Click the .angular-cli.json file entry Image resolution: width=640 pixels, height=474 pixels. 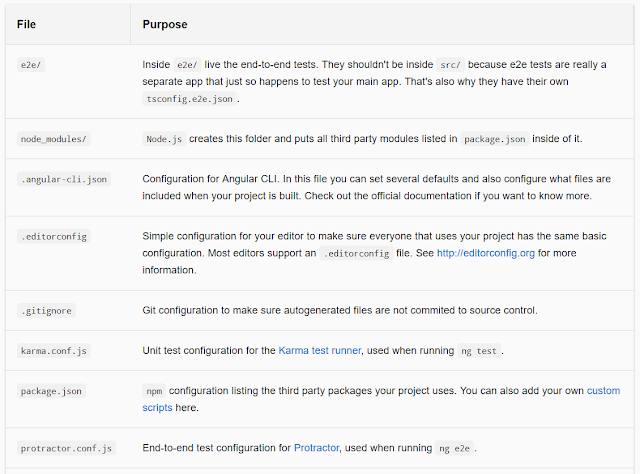64,179
